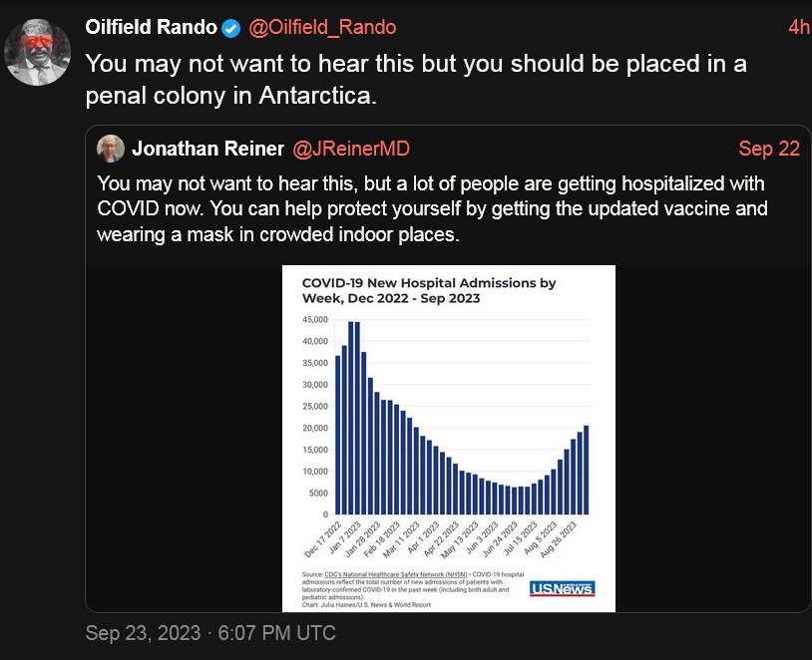Click the blue verified badge
812x660 pixels.
pyautogui.click(x=231, y=28)
